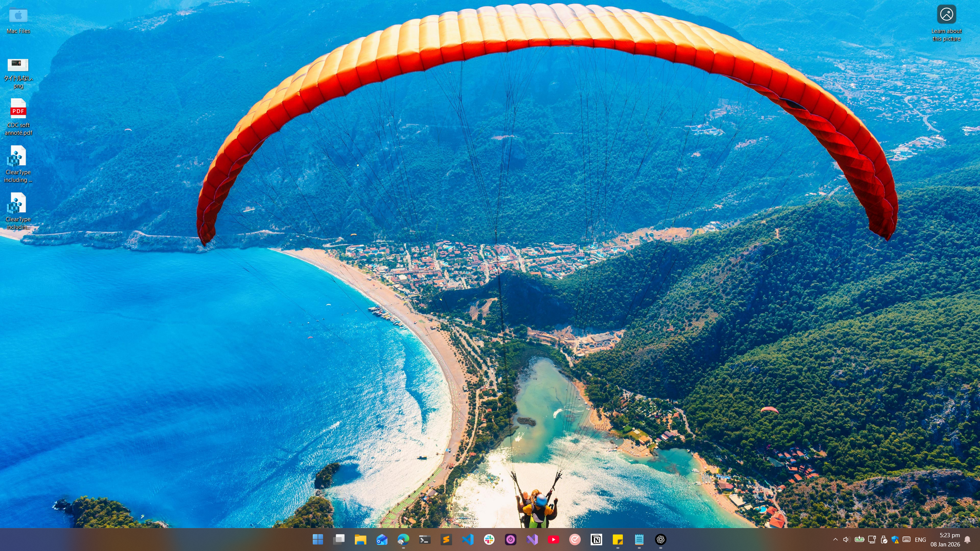This screenshot has height=551, width=980.
Task: Open ChatGPT app from taskbar
Action: coord(660,540)
